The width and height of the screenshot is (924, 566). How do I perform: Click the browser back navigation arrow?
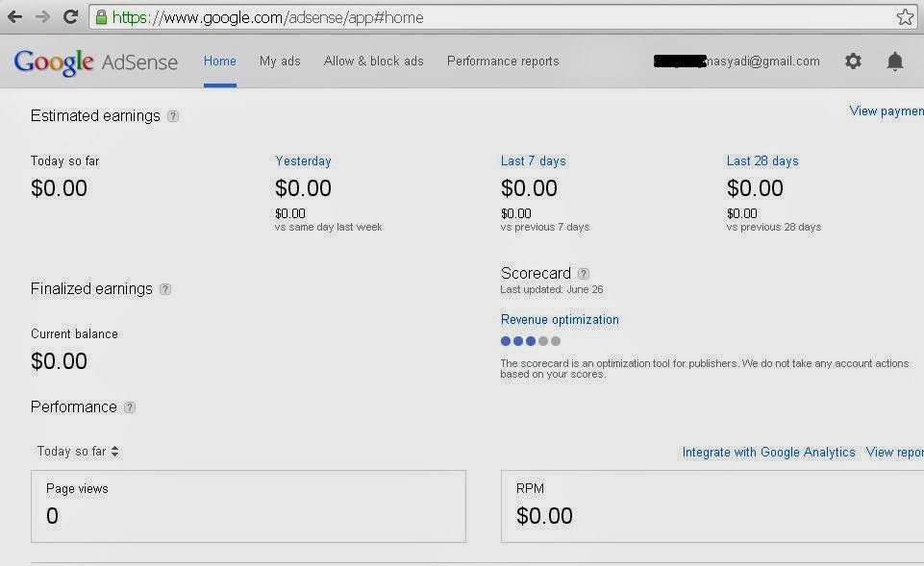tap(13, 15)
